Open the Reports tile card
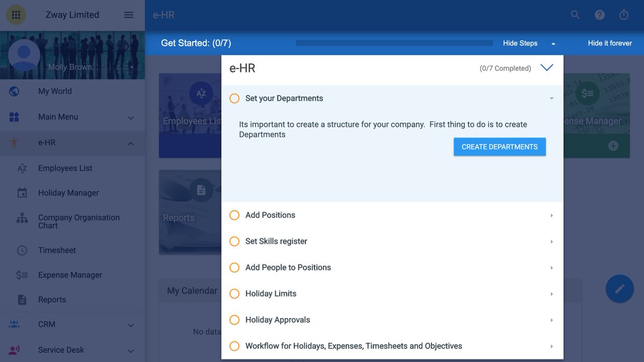This screenshot has height=362, width=644. pos(190,212)
